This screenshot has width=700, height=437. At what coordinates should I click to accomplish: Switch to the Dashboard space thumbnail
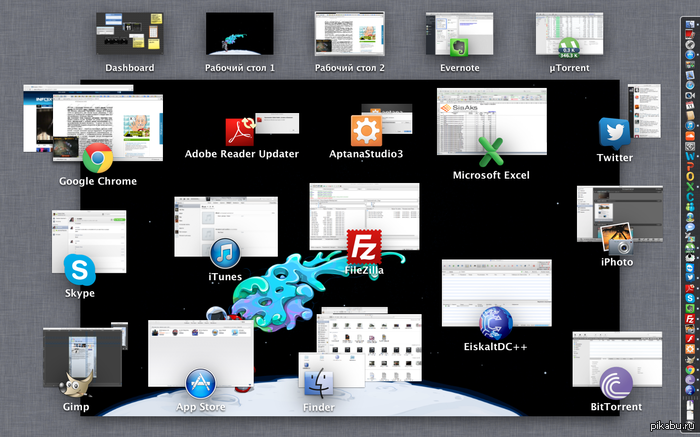[130, 36]
